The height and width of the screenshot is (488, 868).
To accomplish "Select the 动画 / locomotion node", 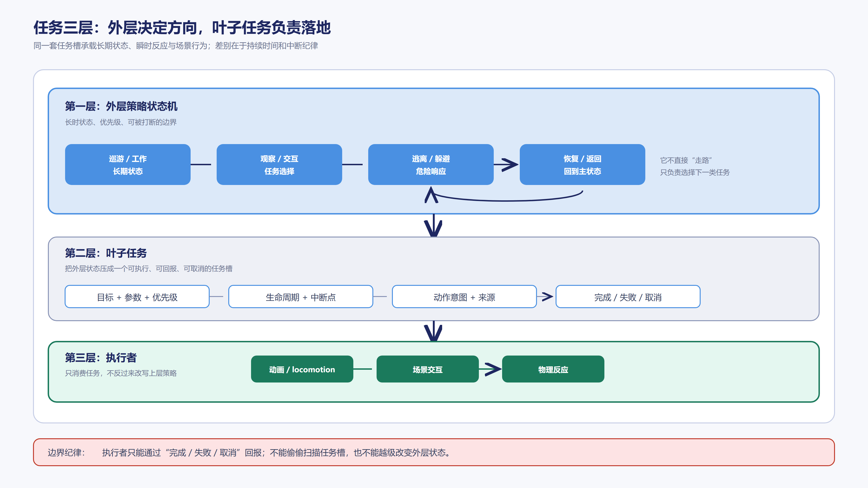I will (302, 369).
